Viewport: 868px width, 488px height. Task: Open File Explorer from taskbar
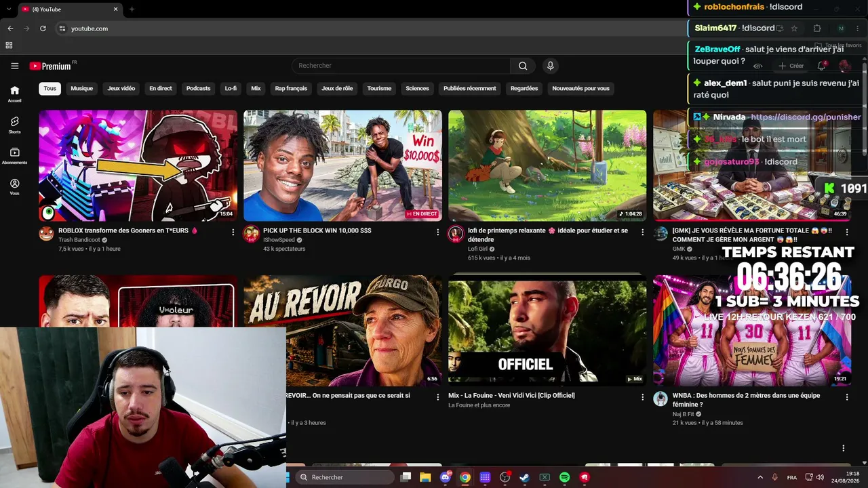click(x=425, y=477)
